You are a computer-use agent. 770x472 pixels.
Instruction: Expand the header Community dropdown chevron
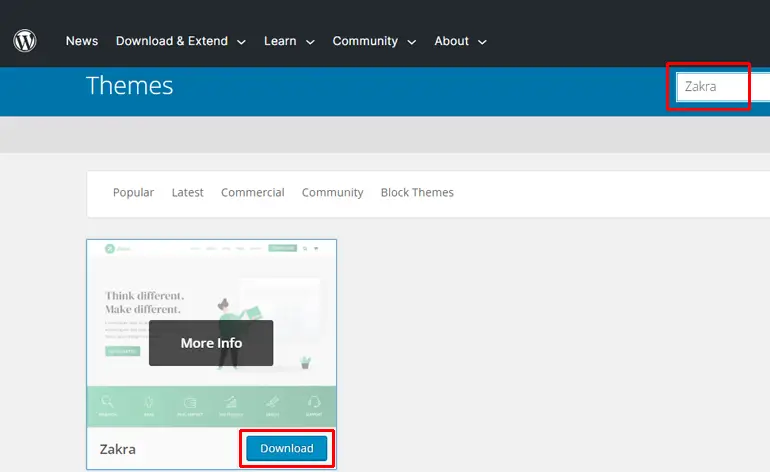(x=412, y=42)
